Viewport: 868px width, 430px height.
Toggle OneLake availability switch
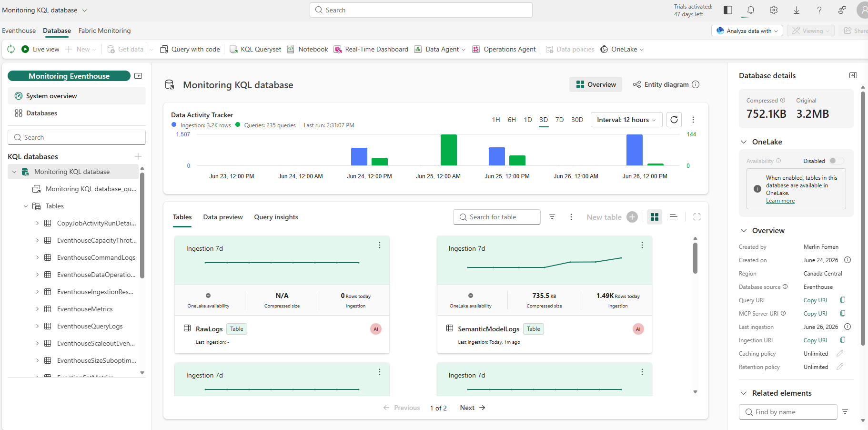[x=836, y=161]
